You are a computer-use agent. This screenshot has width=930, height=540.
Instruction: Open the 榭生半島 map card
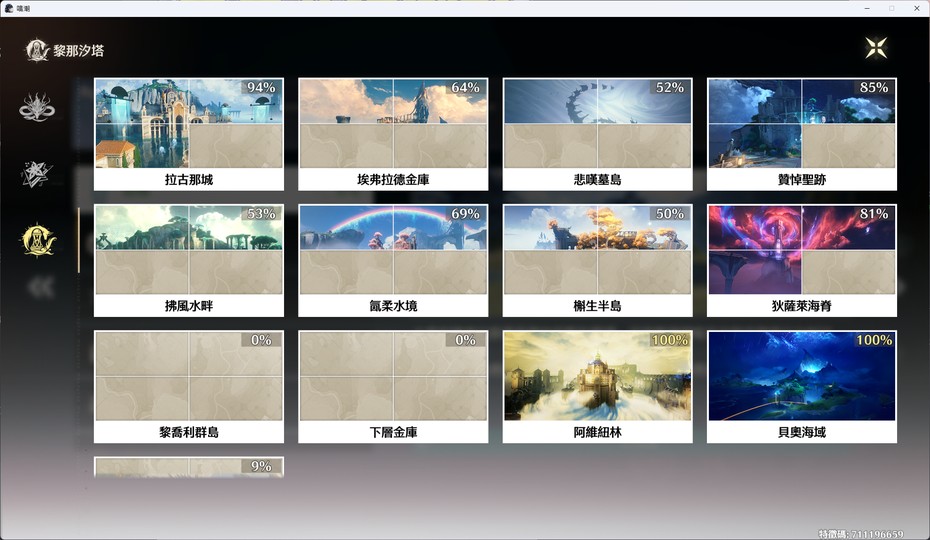click(x=597, y=261)
